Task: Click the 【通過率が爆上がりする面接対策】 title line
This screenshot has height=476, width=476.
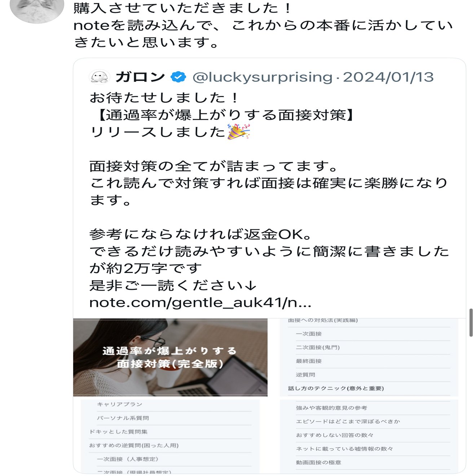Action: point(225,115)
